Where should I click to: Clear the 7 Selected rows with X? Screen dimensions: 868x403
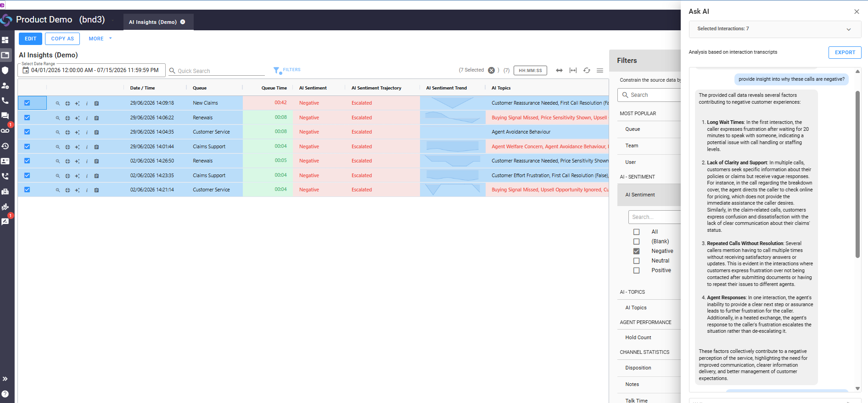(x=491, y=70)
